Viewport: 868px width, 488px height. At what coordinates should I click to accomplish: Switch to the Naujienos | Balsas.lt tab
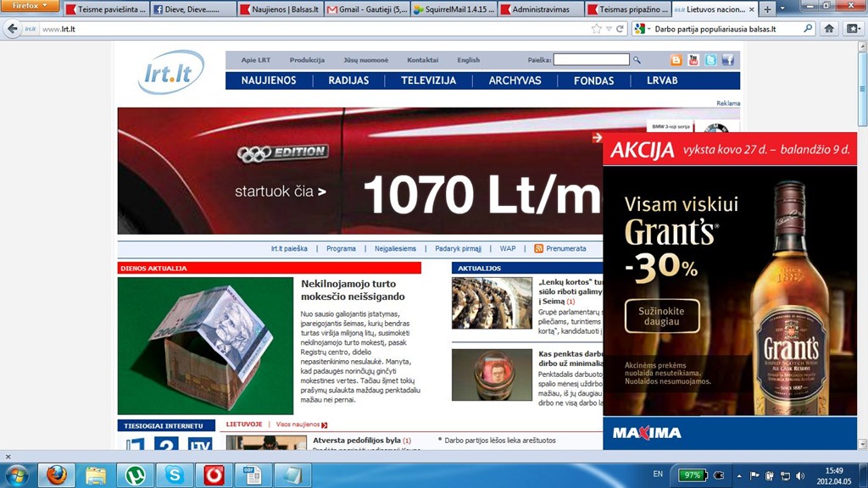click(280, 9)
